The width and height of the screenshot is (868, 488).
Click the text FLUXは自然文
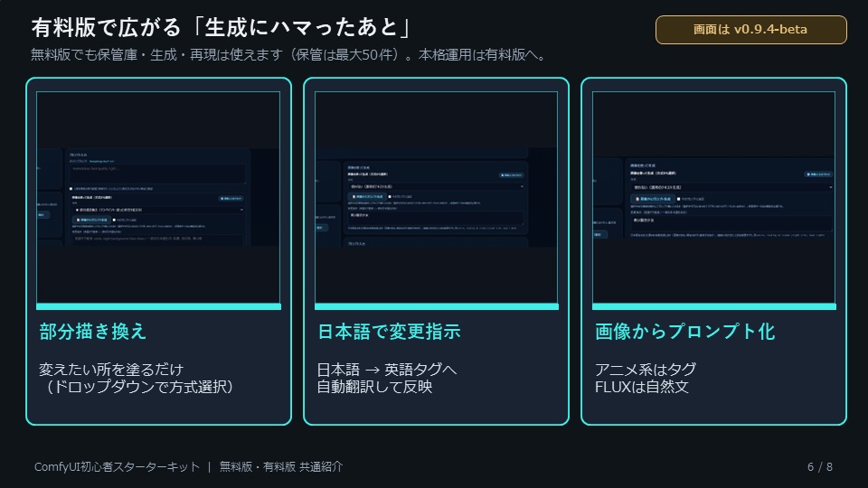(642, 387)
